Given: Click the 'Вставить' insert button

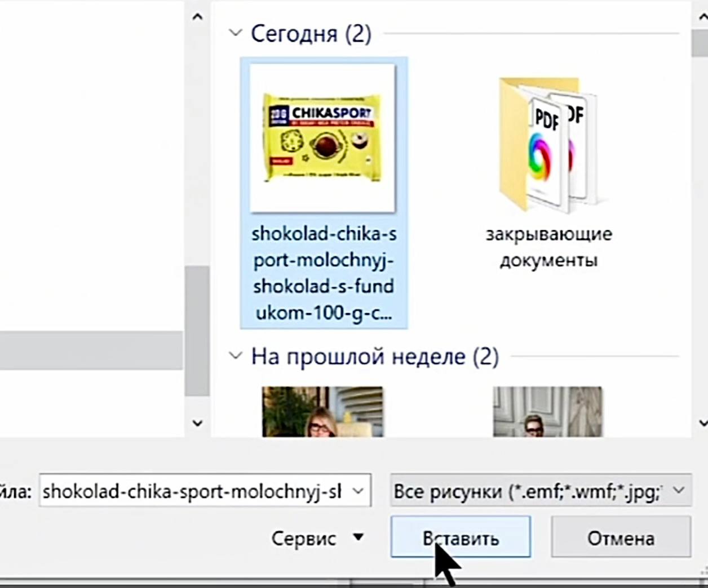Looking at the screenshot, I should 461,537.
